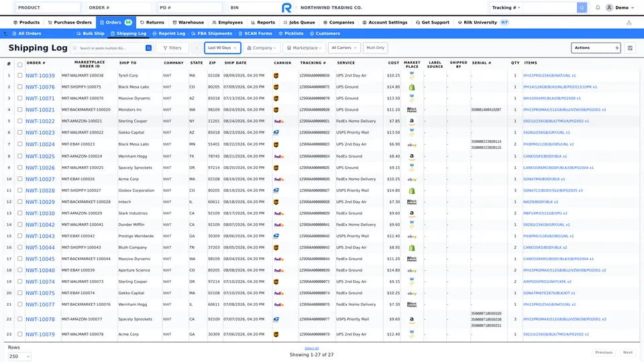Viewport: 644px width, 362px height.
Task: Open the Actions dropdown
Action: [x=596, y=48]
